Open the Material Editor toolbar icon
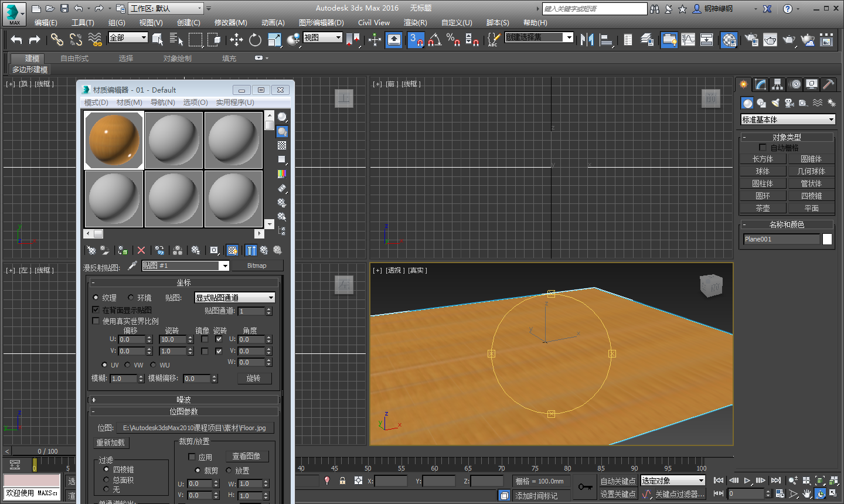 coord(729,39)
